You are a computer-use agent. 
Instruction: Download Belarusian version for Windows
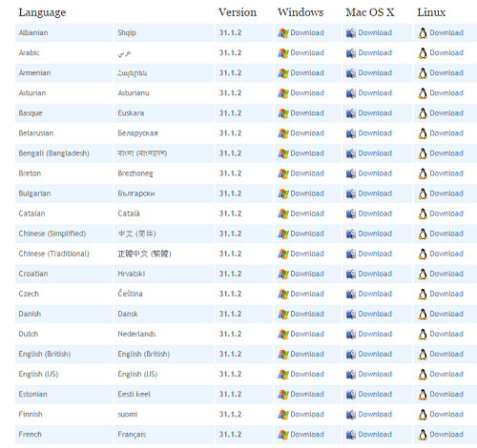point(307,133)
